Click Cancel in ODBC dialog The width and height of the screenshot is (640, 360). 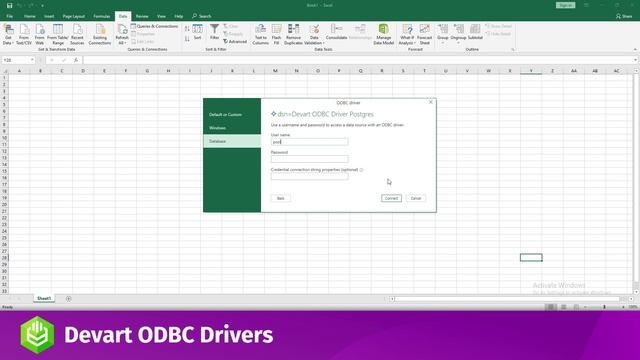[416, 198]
